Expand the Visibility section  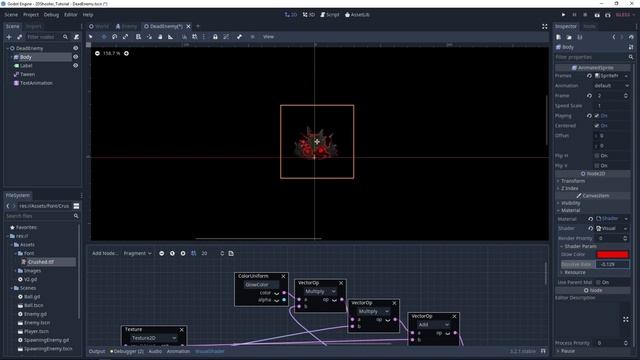[x=570, y=203]
